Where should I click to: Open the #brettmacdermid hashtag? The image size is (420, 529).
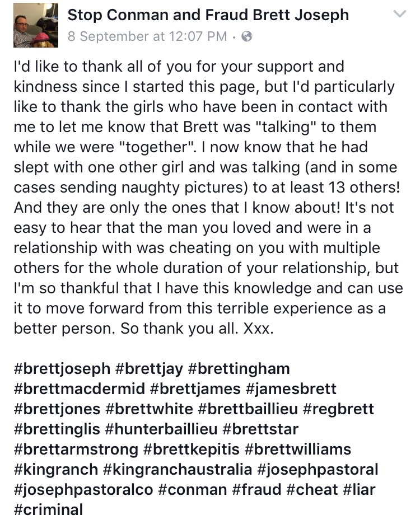click(x=78, y=389)
